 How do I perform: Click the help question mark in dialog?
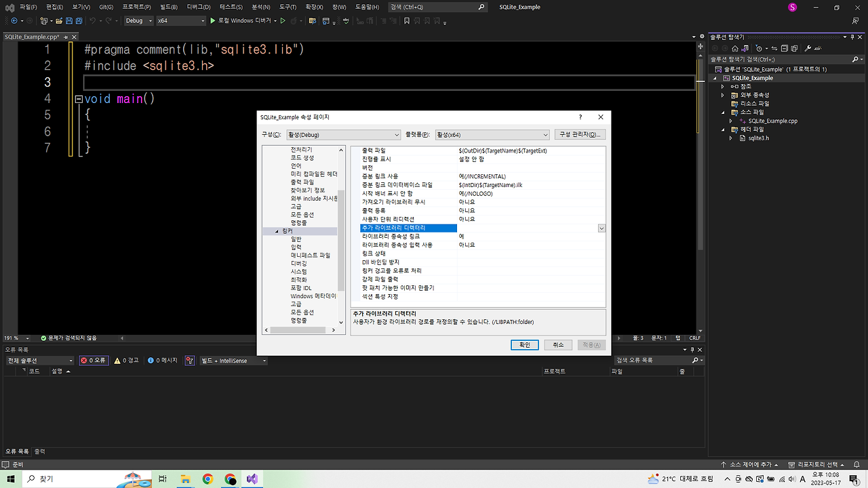point(580,117)
